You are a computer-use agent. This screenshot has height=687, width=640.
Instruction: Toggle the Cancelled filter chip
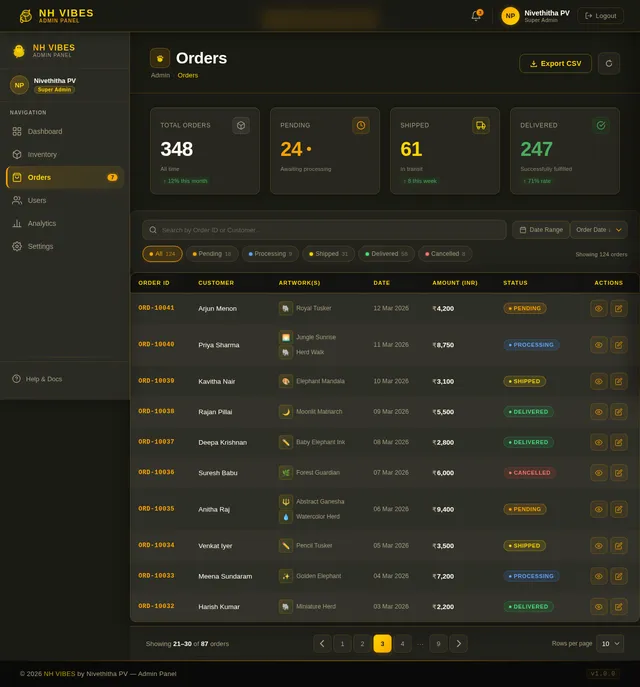click(445, 254)
